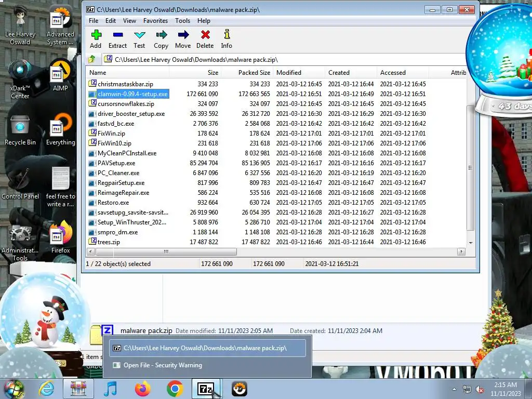This screenshot has height=399, width=532.
Task: Click the horizontal scrollbar thumb
Action: [x=166, y=252]
